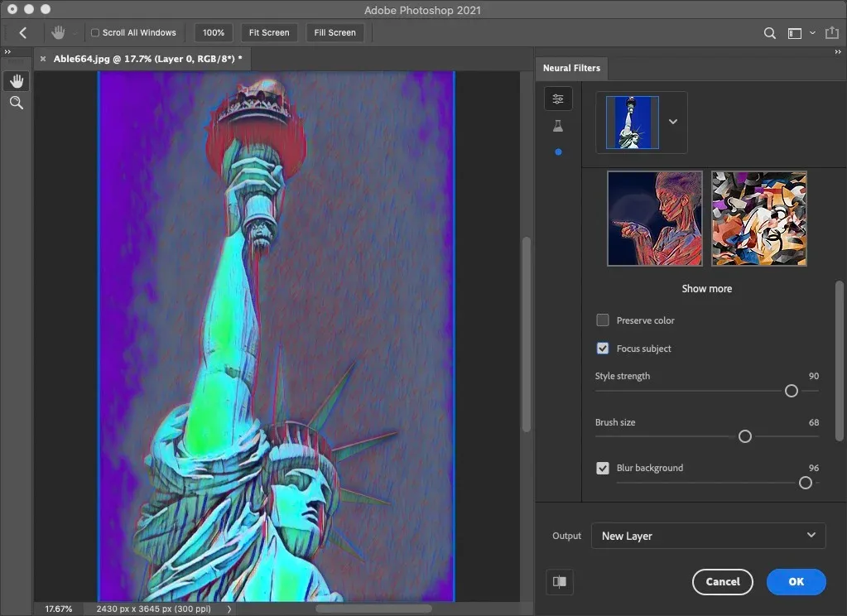This screenshot has height=616, width=847.
Task: Select the cubist abstract style thumbnail
Action: coord(759,219)
